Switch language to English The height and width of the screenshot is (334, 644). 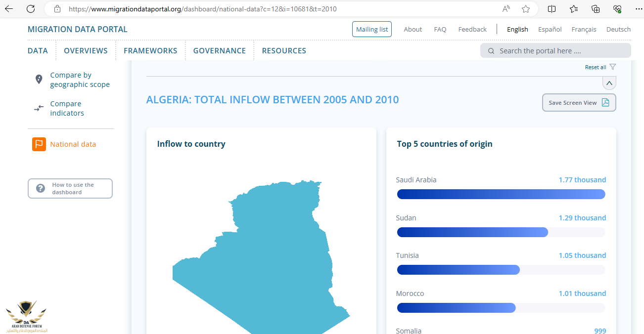517,29
